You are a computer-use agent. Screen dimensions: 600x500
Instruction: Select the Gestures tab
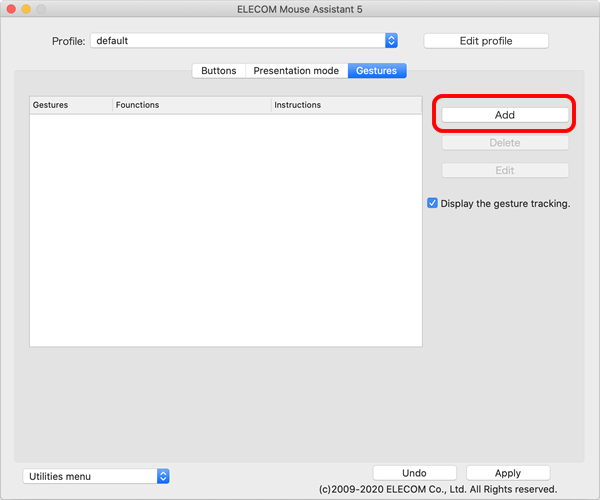click(x=377, y=71)
